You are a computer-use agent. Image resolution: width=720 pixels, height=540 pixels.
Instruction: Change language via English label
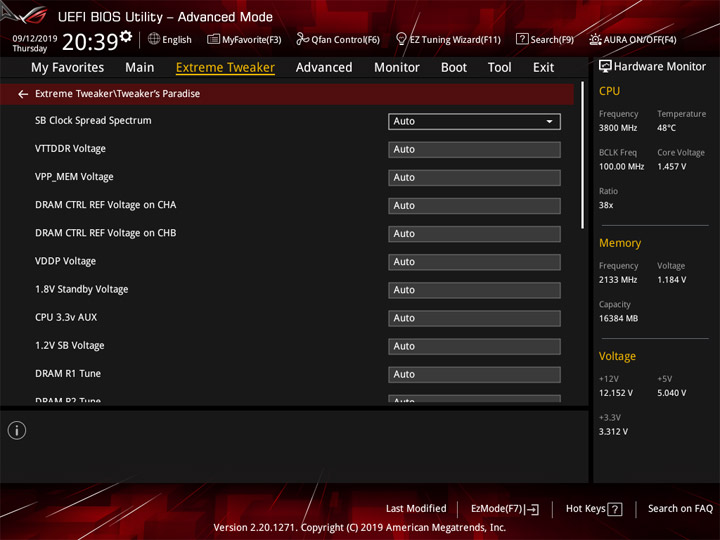pos(177,39)
